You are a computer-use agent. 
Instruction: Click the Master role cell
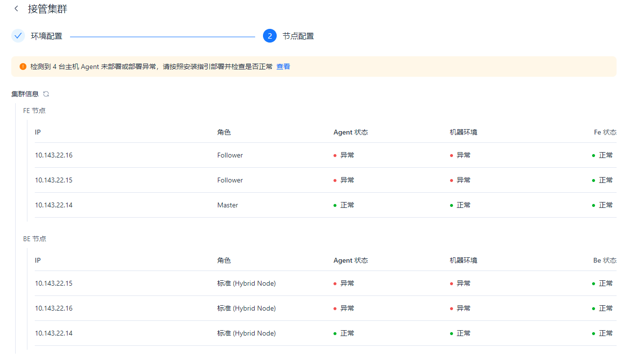(228, 205)
